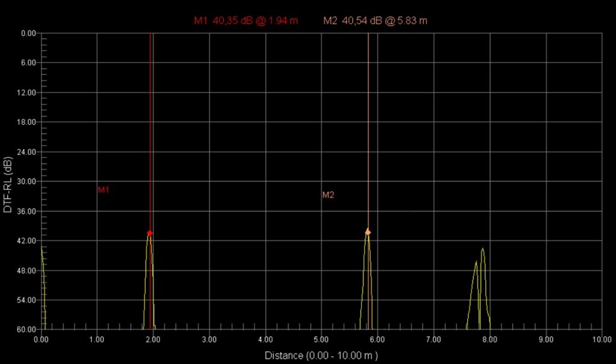Click the 0.00 tick label atop the dB axis
The height and width of the screenshot is (364, 616).
pyautogui.click(x=29, y=33)
